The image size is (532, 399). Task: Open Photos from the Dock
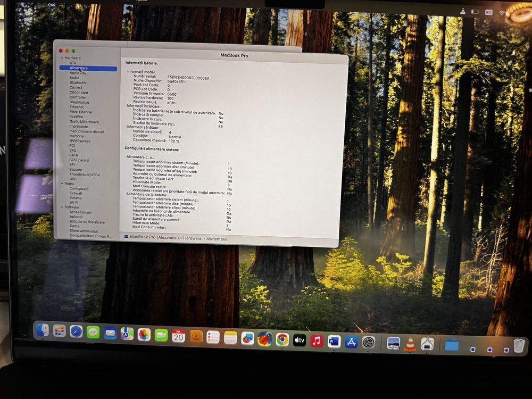pyautogui.click(x=144, y=335)
